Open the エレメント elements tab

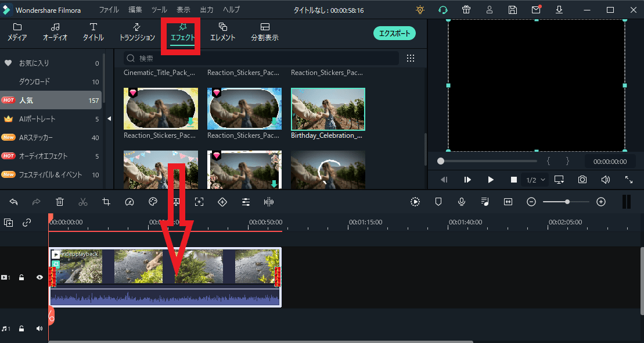(222, 32)
